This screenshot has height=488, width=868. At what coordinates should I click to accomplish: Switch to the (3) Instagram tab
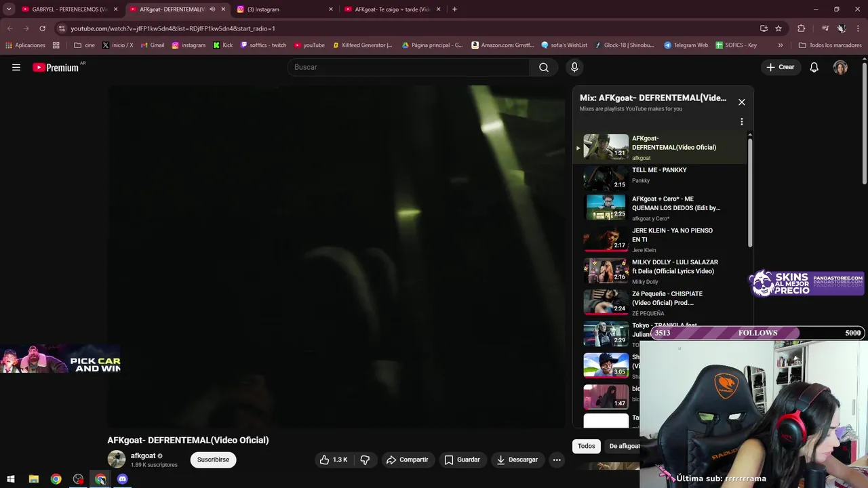pyautogui.click(x=283, y=9)
